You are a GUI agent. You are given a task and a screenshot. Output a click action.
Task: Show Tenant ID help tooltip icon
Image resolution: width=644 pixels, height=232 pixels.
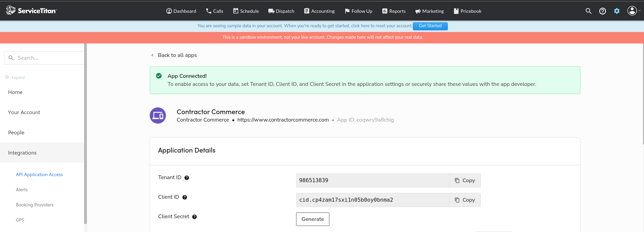[x=187, y=178]
